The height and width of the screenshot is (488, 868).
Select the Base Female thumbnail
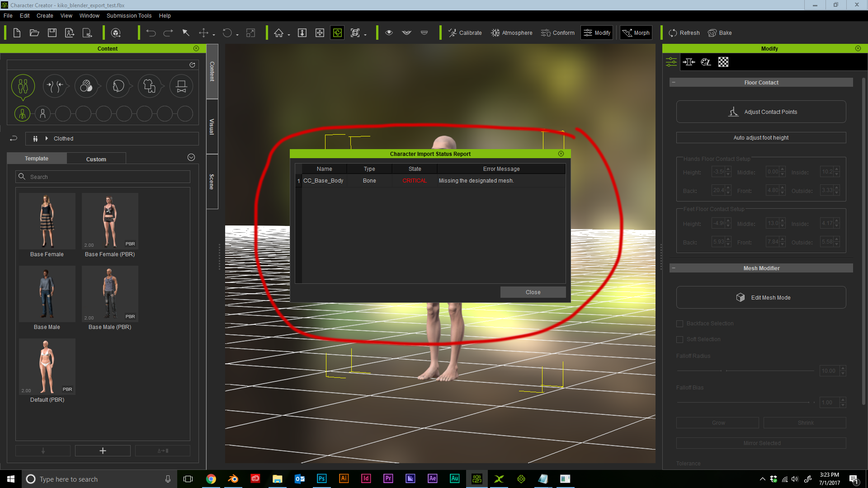47,221
